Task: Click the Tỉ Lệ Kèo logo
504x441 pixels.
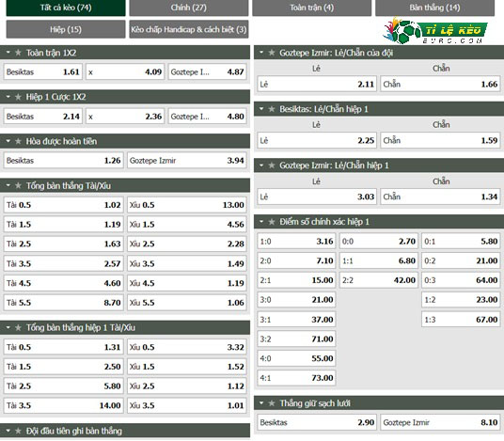Action: [435, 31]
